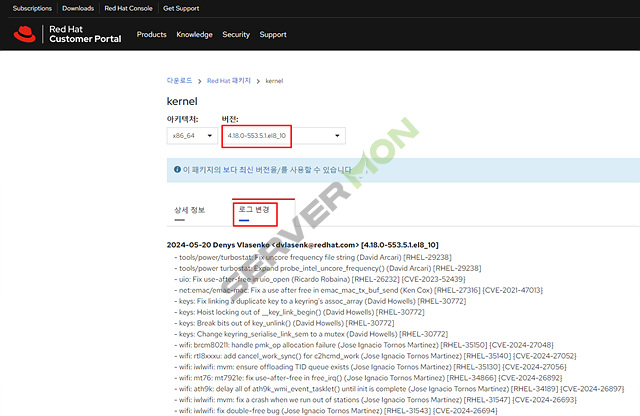This screenshot has height=416, width=640.
Task: Click the 'fix a crash when we run out of stations' entry
Action: pyautogui.click(x=378, y=400)
